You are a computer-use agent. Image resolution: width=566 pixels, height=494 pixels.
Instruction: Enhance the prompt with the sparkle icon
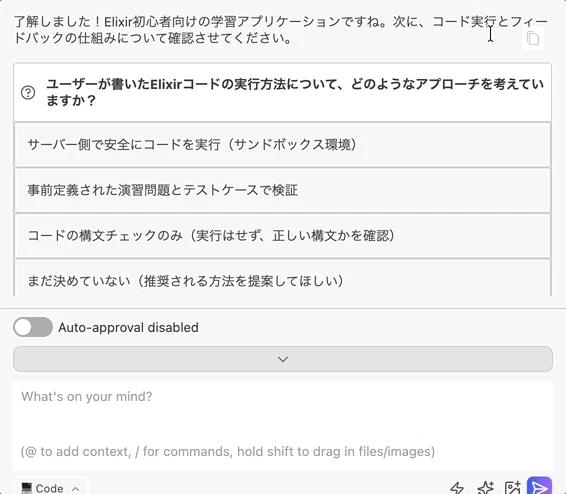pyautogui.click(x=485, y=488)
